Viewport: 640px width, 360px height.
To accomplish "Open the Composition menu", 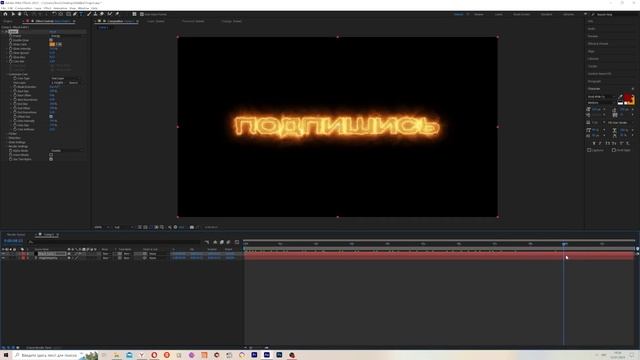I will coord(23,8).
